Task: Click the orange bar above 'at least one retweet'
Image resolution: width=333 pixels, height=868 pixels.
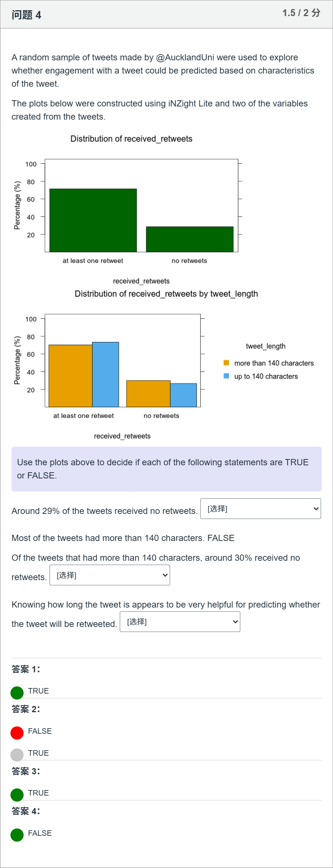Action: 70,376
